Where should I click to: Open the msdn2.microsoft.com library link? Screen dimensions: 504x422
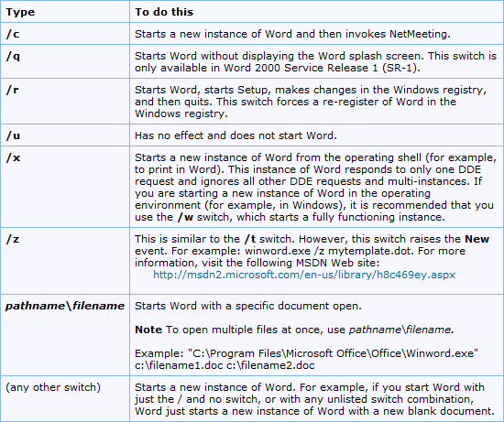click(304, 275)
